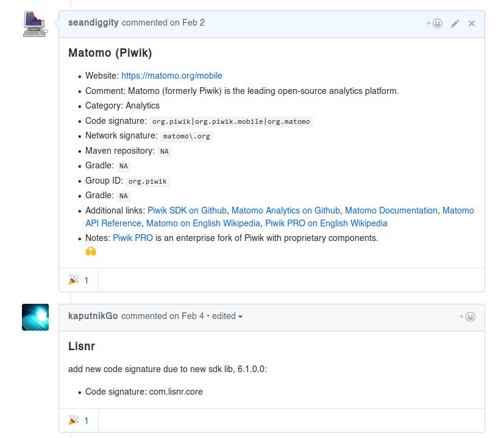Open the 'commented on Feb 4' timestamp
Image resolution: width=504 pixels, height=438 pixels.
click(162, 316)
